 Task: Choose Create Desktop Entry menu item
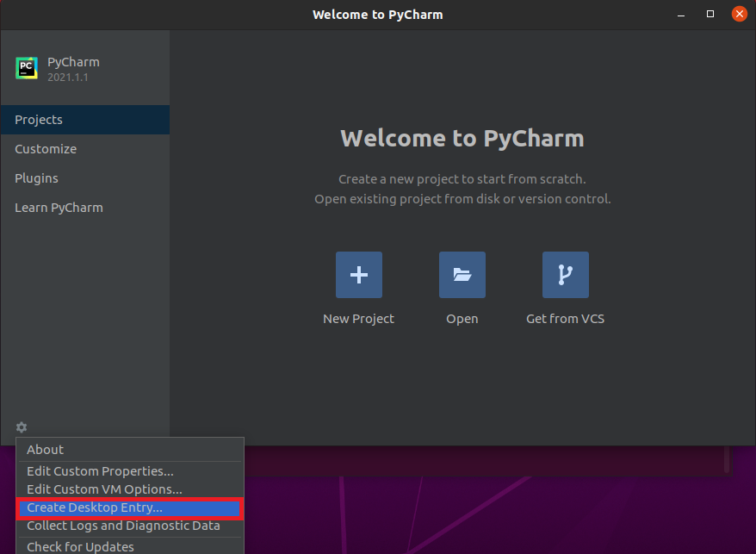click(95, 508)
